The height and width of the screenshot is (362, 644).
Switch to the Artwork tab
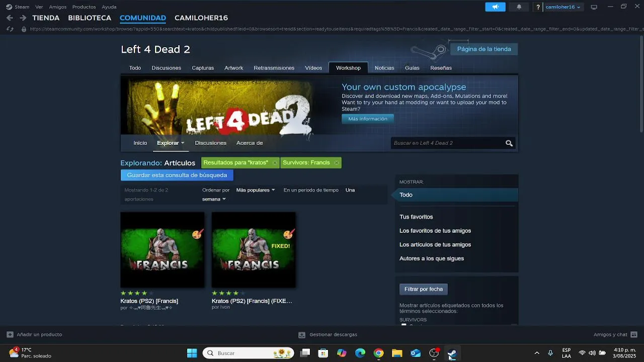pyautogui.click(x=233, y=68)
